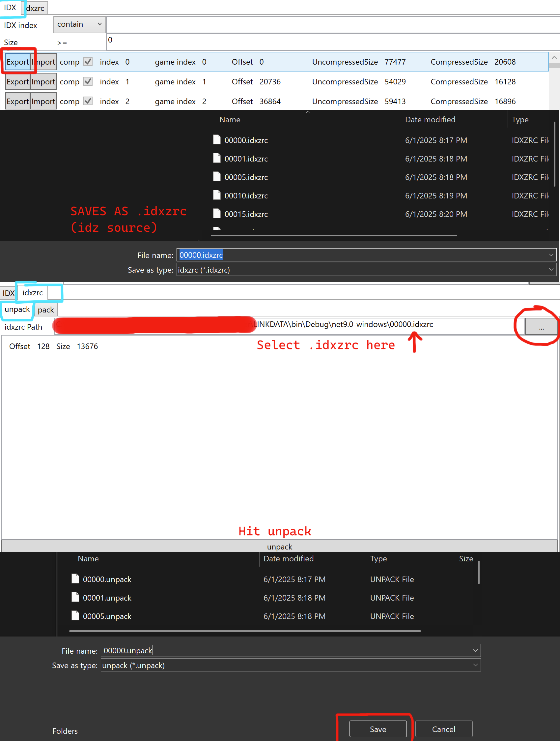Sort by Name column in idxzrc dialog
Viewport: 560px width, 741px height.
coord(230,120)
